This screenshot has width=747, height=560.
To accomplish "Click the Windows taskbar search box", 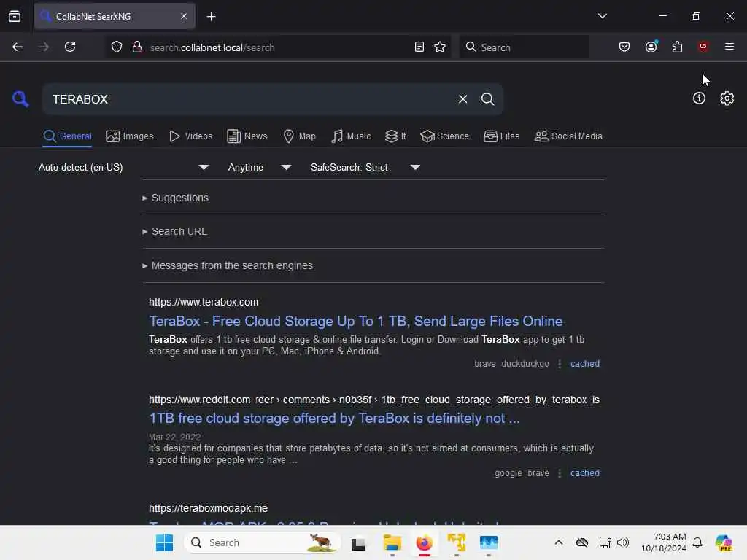I will [263, 542].
